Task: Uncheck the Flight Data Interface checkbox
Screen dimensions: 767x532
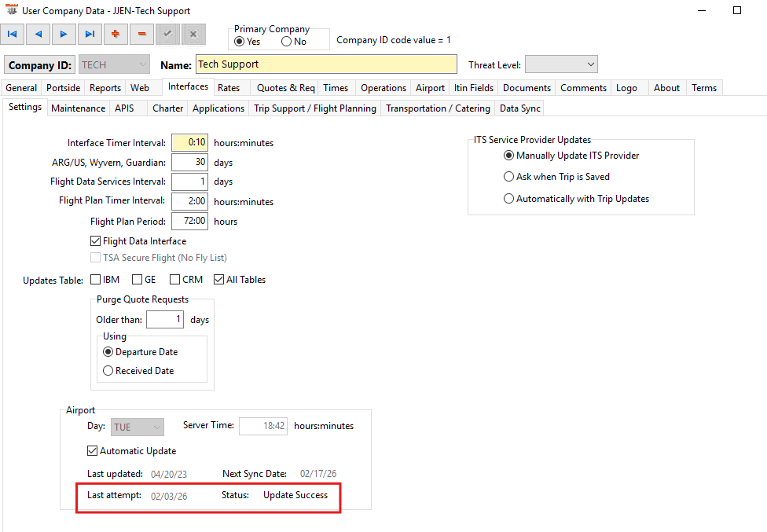Action: point(96,241)
